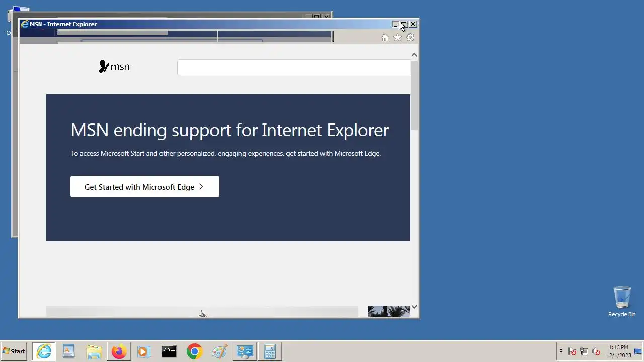Select the Recycle Bin desktop icon
Screen dimensions: 644x362
tap(622, 301)
